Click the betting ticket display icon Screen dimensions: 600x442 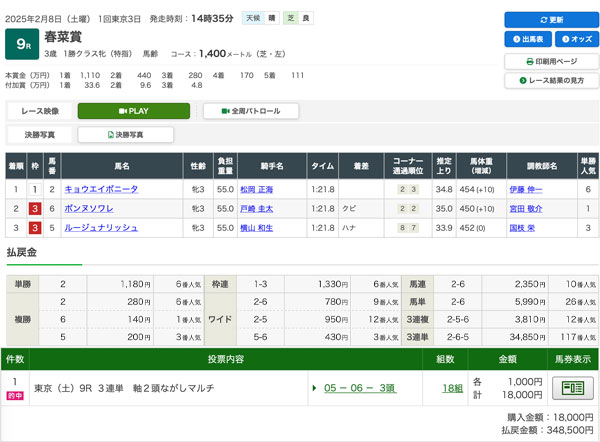point(574,388)
